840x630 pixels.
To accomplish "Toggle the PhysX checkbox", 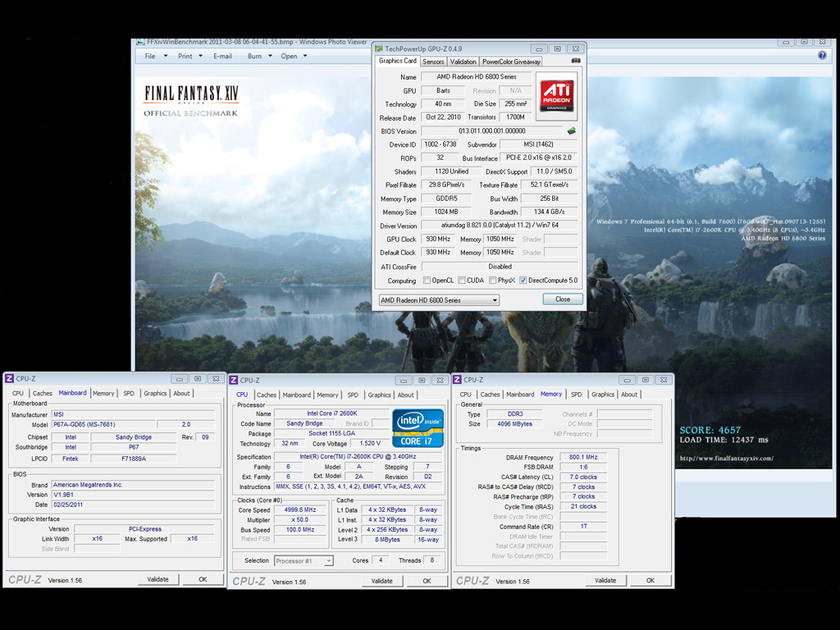I will pyautogui.click(x=492, y=281).
